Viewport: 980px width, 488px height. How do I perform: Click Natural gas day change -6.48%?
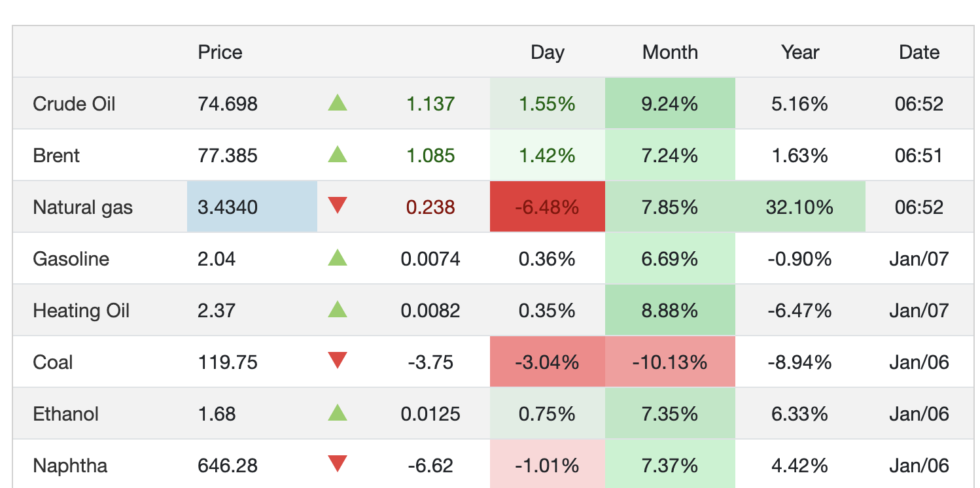(x=547, y=207)
